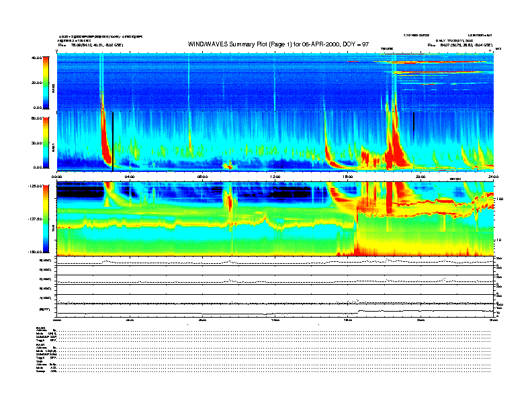Select the -125.00 label on TNR scale

[35, 186]
